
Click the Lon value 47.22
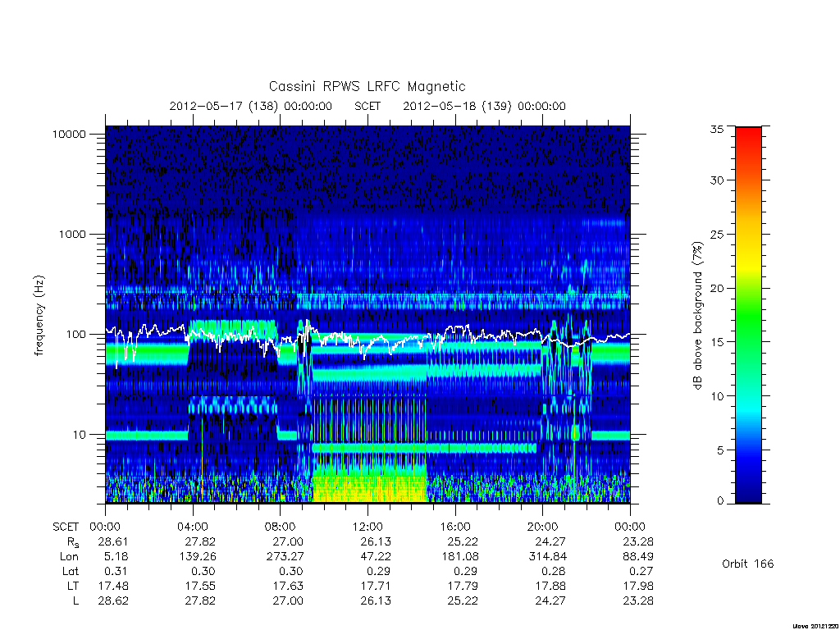(376, 557)
